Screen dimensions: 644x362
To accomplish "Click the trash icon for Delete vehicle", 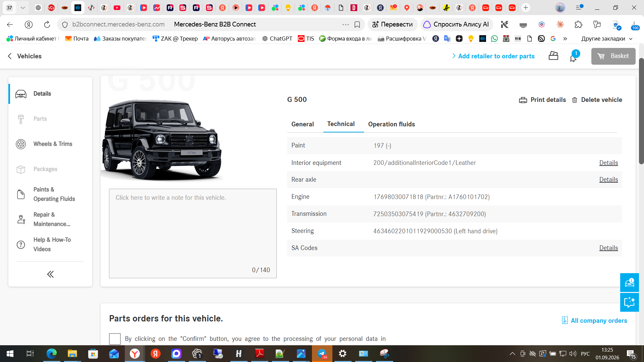I will pos(575,100).
